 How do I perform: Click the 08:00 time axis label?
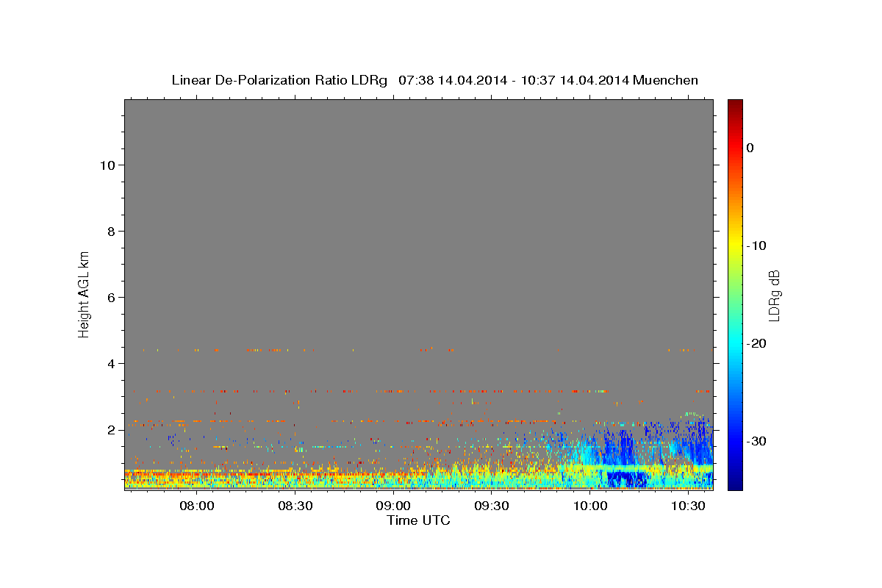coord(197,506)
